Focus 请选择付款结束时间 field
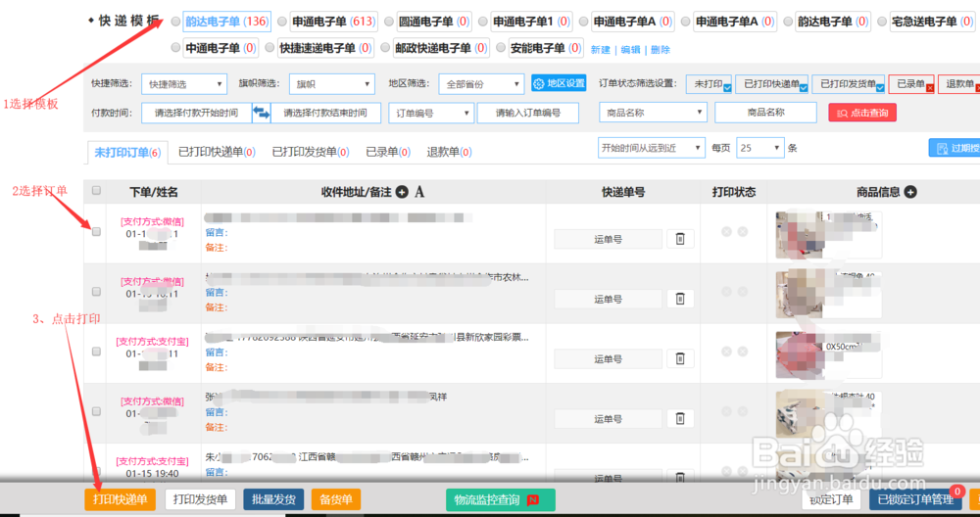Image resolution: width=980 pixels, height=517 pixels. pyautogui.click(x=325, y=113)
